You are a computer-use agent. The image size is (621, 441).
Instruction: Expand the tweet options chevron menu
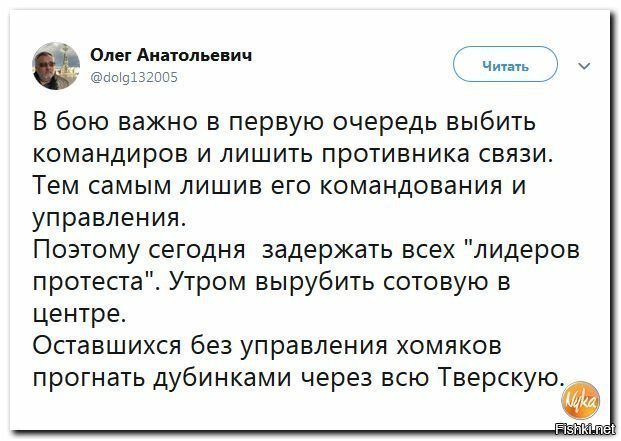coord(584,66)
